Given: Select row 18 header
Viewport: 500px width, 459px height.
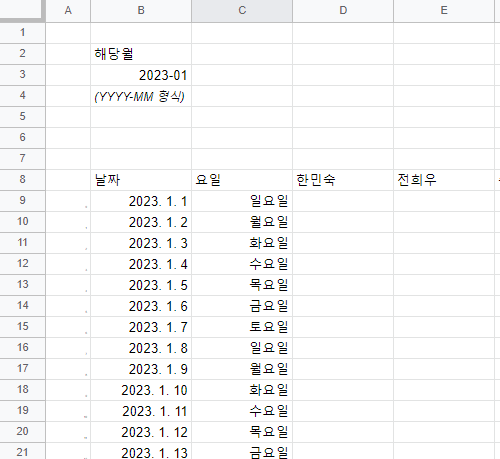Looking at the screenshot, I should coord(22,390).
